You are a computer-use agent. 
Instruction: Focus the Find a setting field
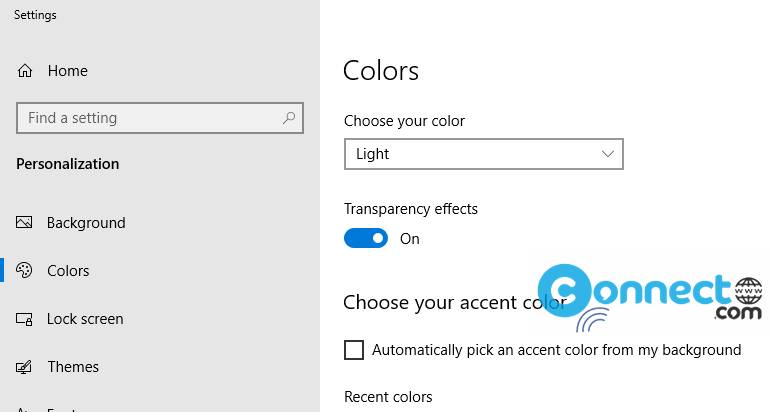160,118
